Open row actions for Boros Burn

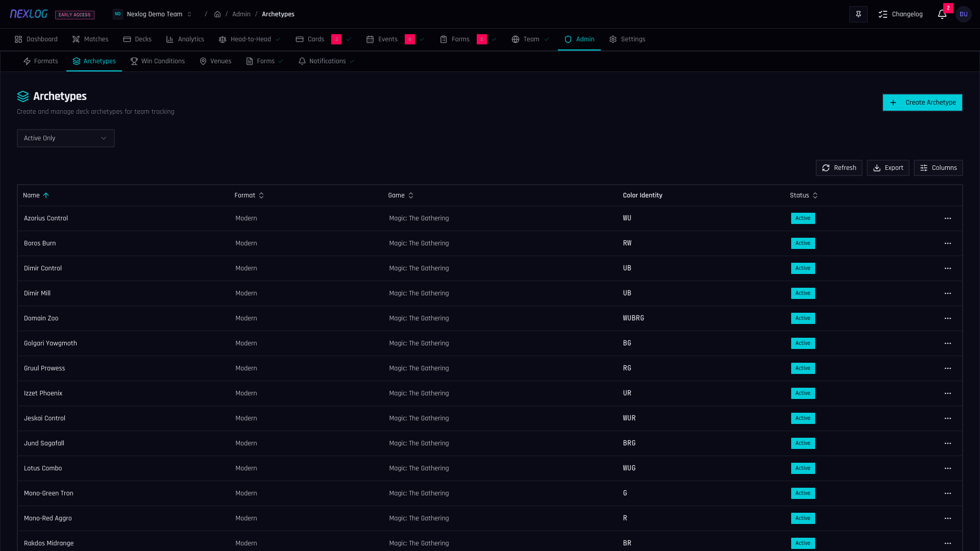tap(948, 243)
